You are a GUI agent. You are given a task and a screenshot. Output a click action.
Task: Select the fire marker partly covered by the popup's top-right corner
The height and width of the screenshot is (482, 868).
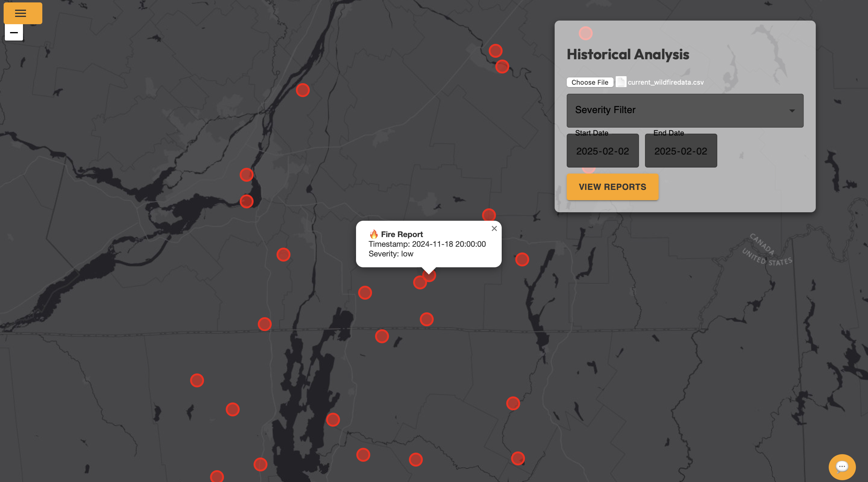[x=489, y=215]
